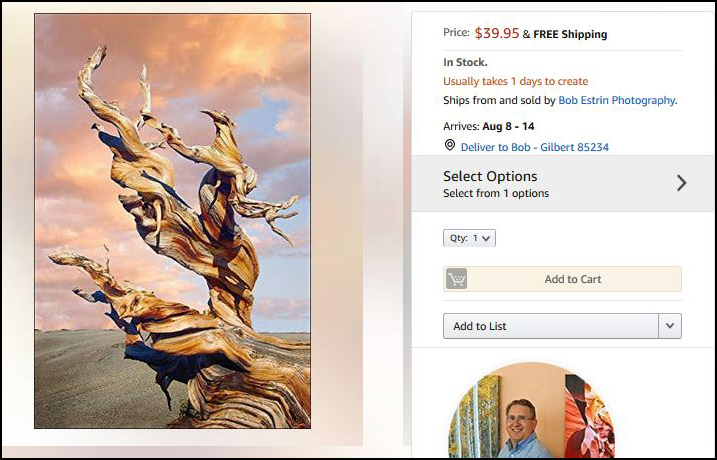Click the Select from 1 options subtitle
This screenshot has width=717, height=460.
(x=496, y=193)
